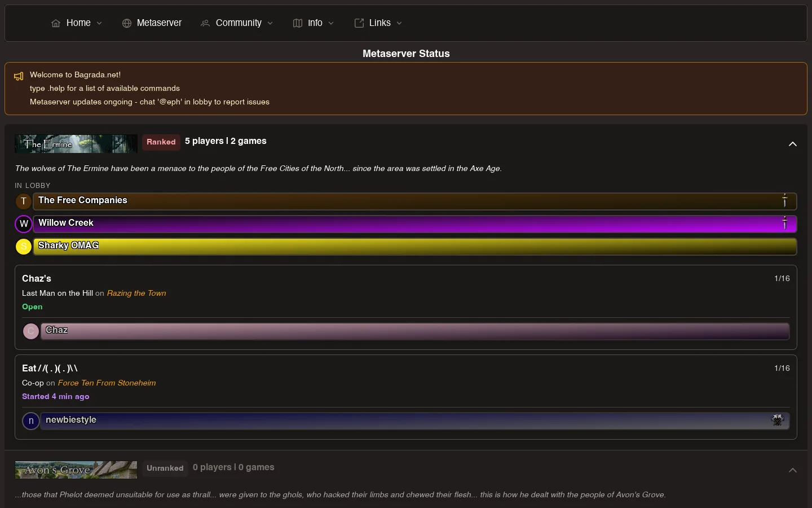812x508 pixels.
Task: Click the C avatar next to Chaz
Action: 31,331
